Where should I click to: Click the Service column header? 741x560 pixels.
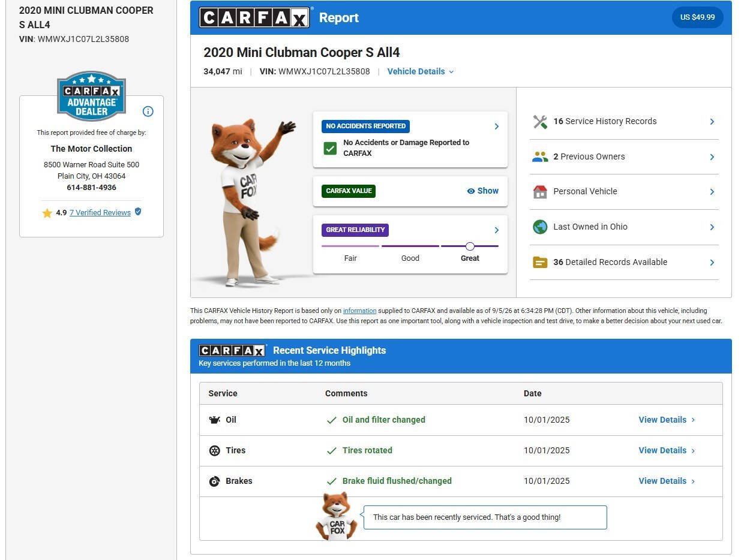(x=223, y=393)
